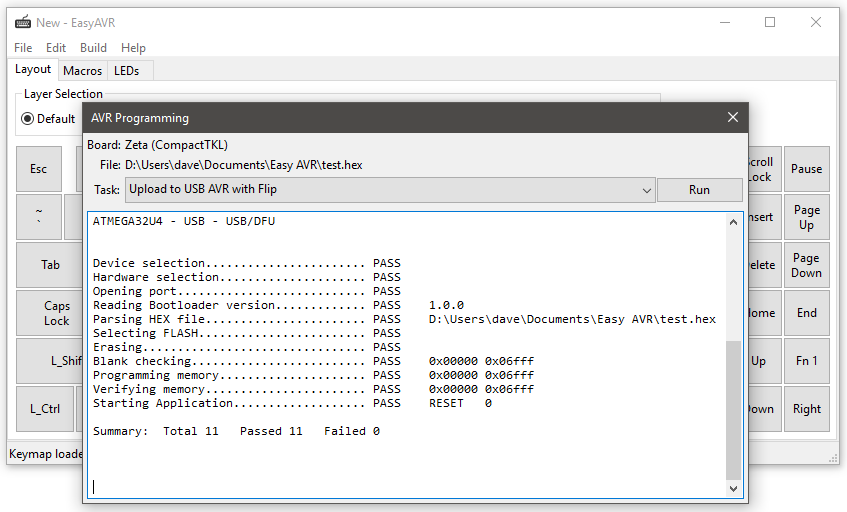Image resolution: width=847 pixels, height=512 pixels.
Task: Click the Down arrow key button
Action: (x=764, y=409)
